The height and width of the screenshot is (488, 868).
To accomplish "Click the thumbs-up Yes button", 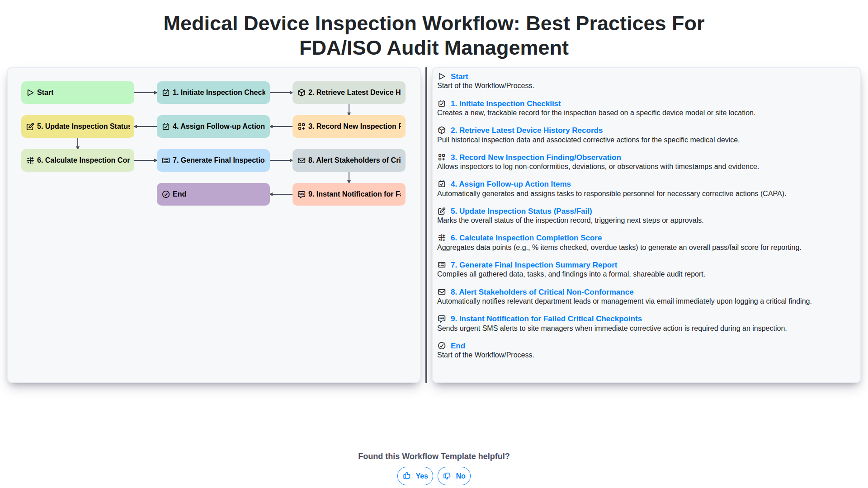I will click(415, 476).
